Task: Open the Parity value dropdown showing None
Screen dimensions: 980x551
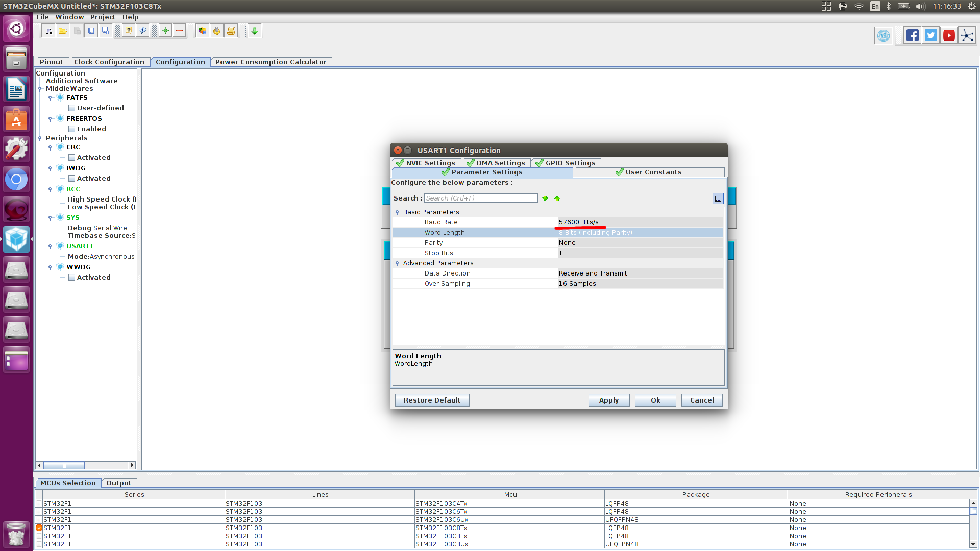Action: pos(640,243)
